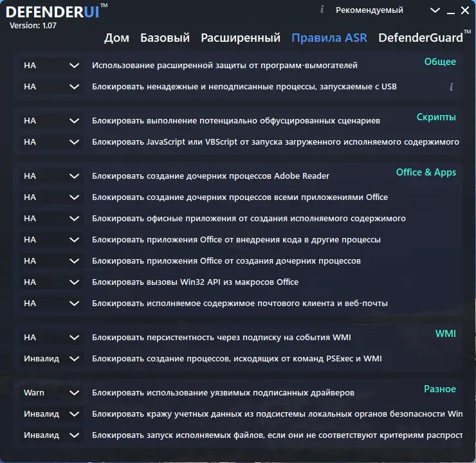Image resolution: width=476 pixels, height=463 pixels.
Task: Expand the Warn dropdown for vulnerable drivers
Action: pyautogui.click(x=51, y=393)
